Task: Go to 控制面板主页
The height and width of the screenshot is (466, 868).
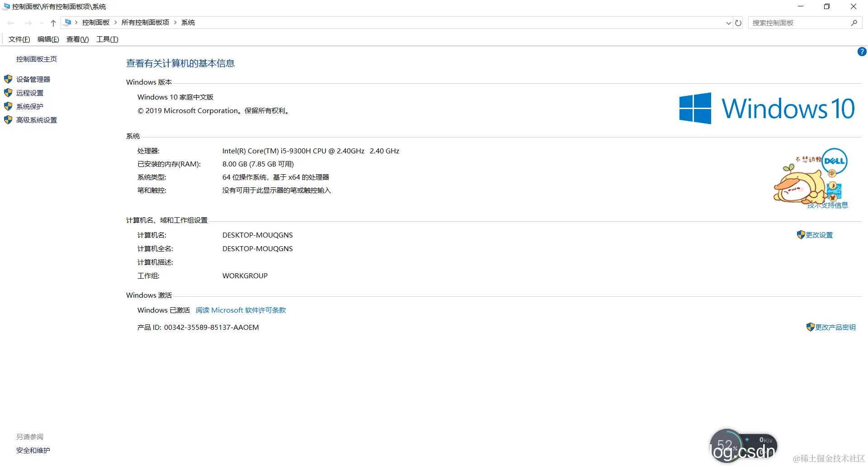Action: pyautogui.click(x=37, y=59)
